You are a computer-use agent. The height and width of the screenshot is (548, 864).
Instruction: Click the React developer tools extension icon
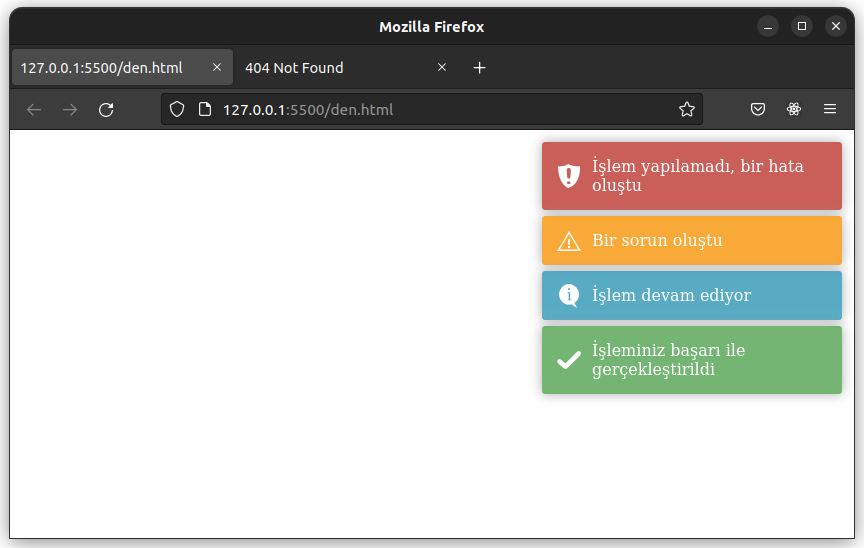coord(793,109)
